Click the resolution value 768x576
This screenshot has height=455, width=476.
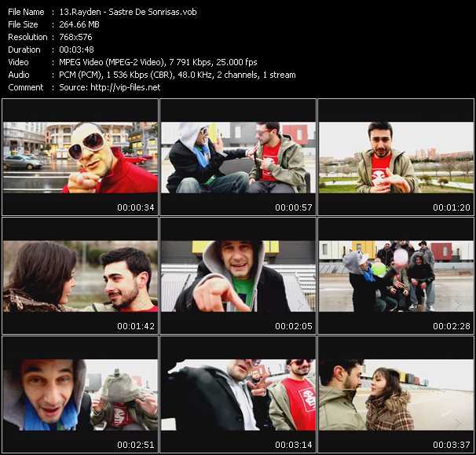tap(75, 37)
